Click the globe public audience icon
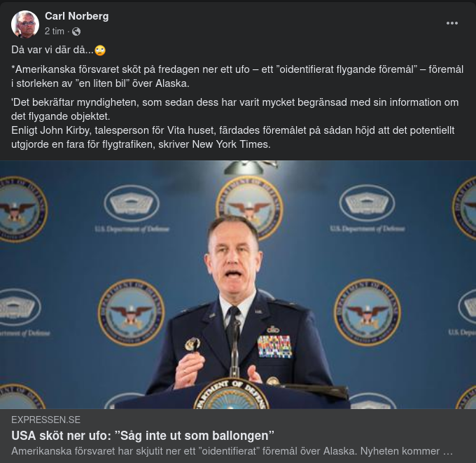Image resolution: width=476 pixels, height=463 pixels. coord(76,32)
